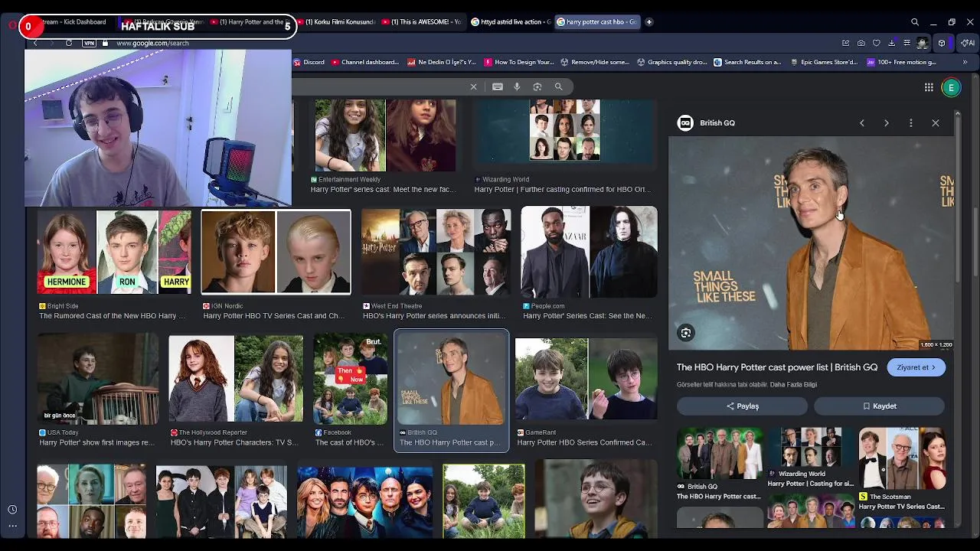Go back to previous page

tap(35, 43)
